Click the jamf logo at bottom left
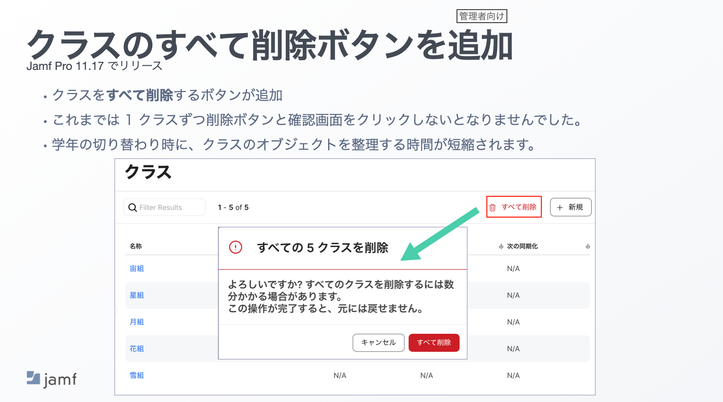The width and height of the screenshot is (723, 402). point(52,379)
